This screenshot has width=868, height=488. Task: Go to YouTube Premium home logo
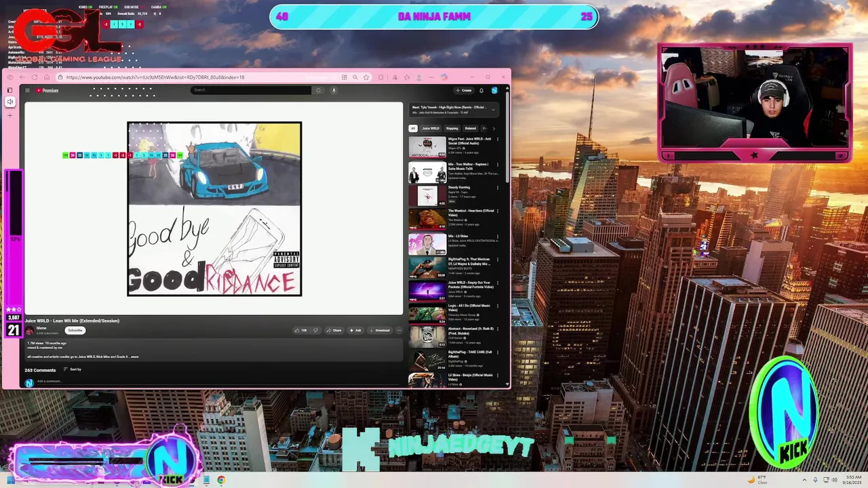pos(47,90)
